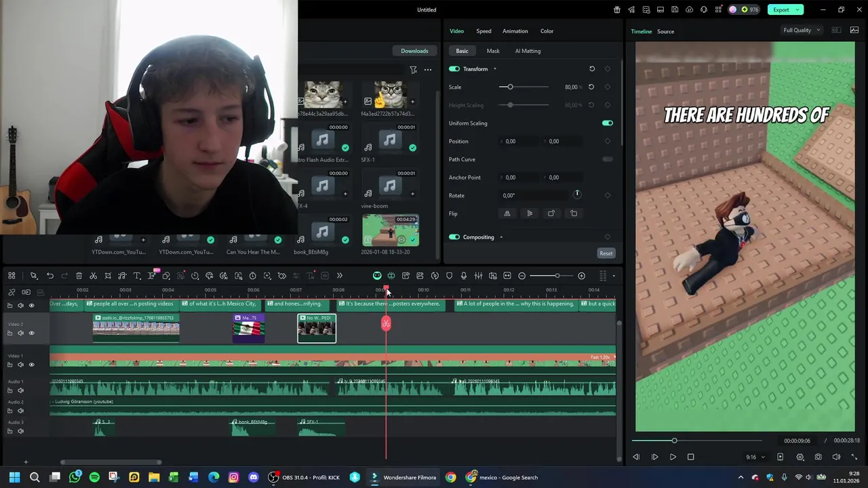
Task: Expand more timeline tools chevron
Action: [339, 276]
